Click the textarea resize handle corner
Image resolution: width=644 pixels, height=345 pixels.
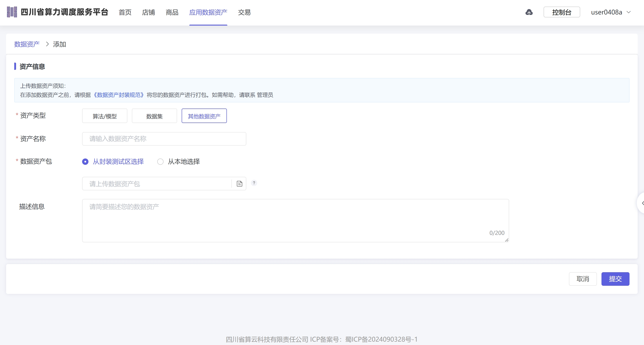[506, 240]
